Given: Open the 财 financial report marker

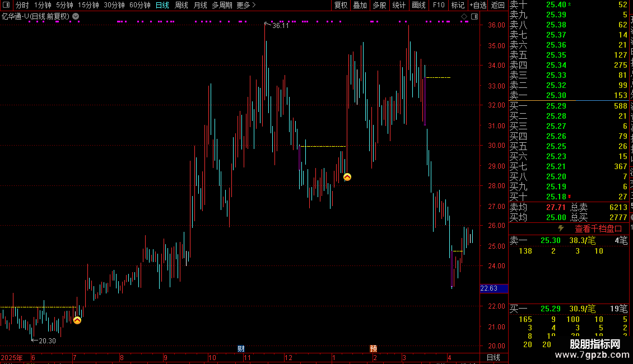Looking at the screenshot, I should click(x=241, y=349).
